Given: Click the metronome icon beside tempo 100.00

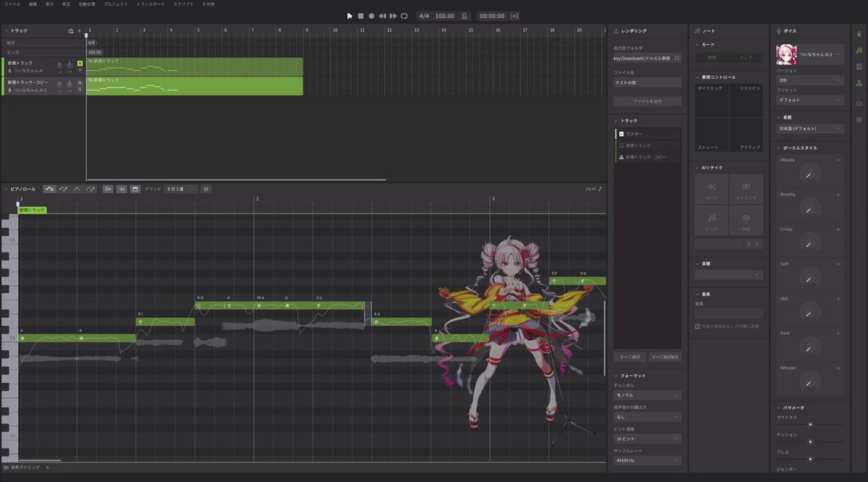Looking at the screenshot, I should [464, 16].
